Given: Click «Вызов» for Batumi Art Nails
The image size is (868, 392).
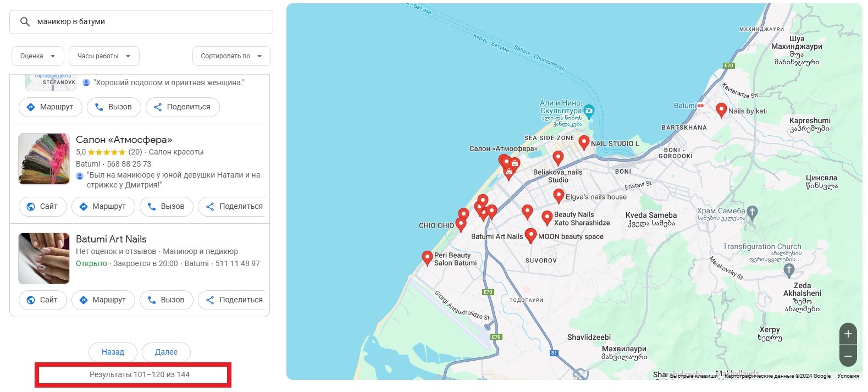Looking at the screenshot, I should 166,300.
